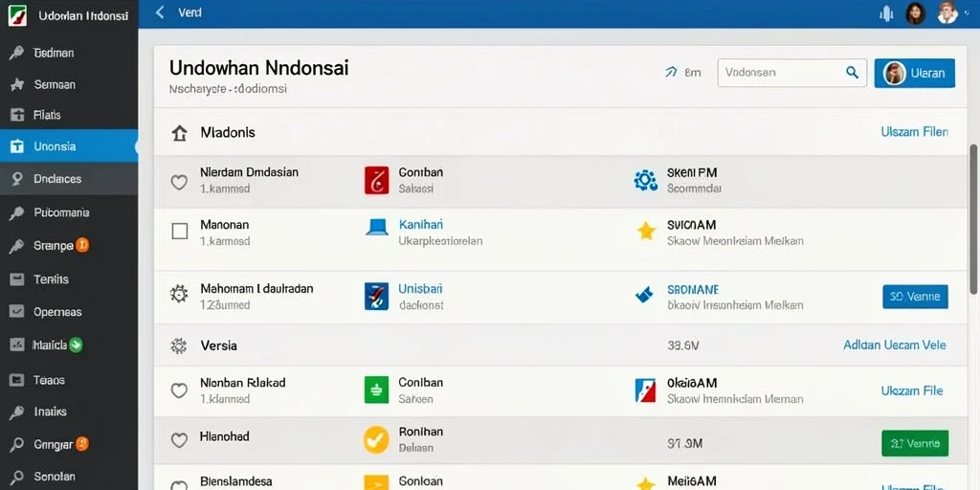The height and width of the screenshot is (490, 980).
Task: Click the Versia section heading
Action: (219, 345)
